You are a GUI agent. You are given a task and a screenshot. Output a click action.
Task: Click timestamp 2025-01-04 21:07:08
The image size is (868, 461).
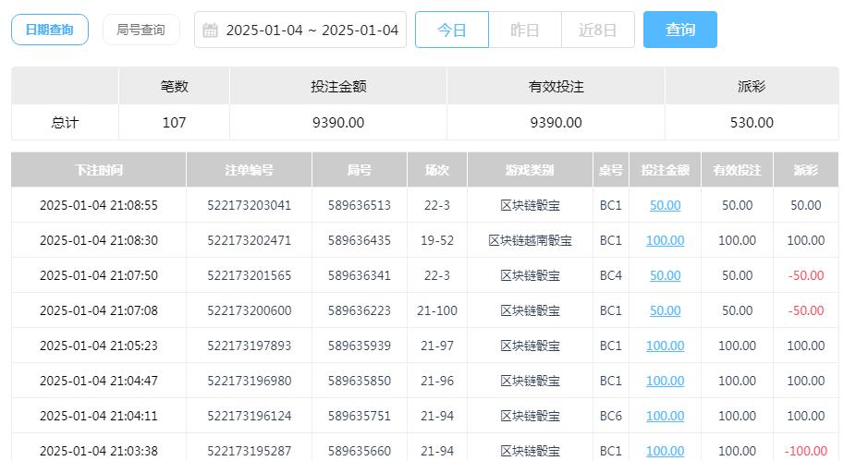pyautogui.click(x=99, y=310)
